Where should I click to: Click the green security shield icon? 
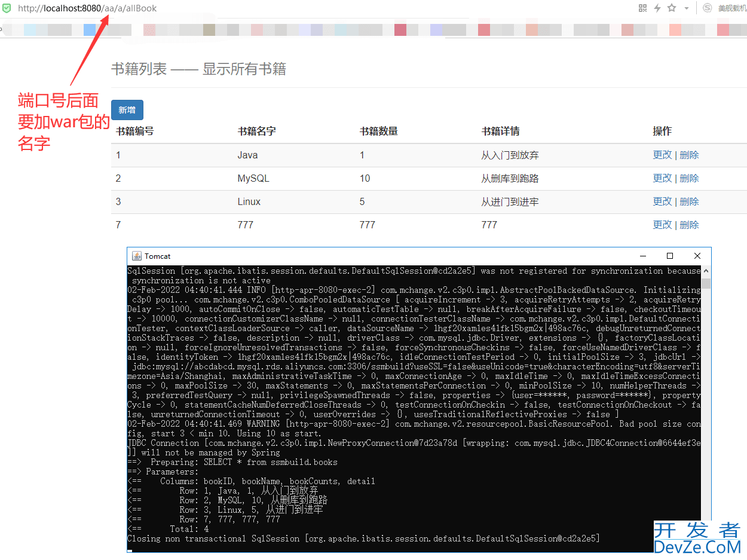click(6, 8)
